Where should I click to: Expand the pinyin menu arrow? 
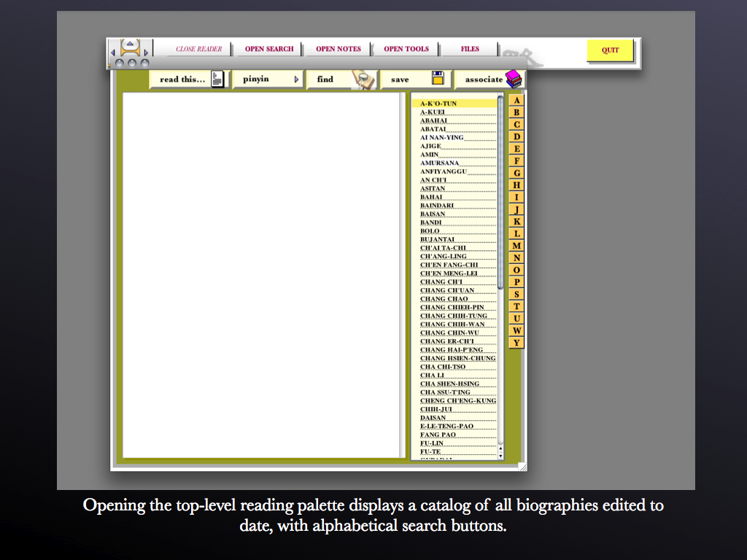296,79
